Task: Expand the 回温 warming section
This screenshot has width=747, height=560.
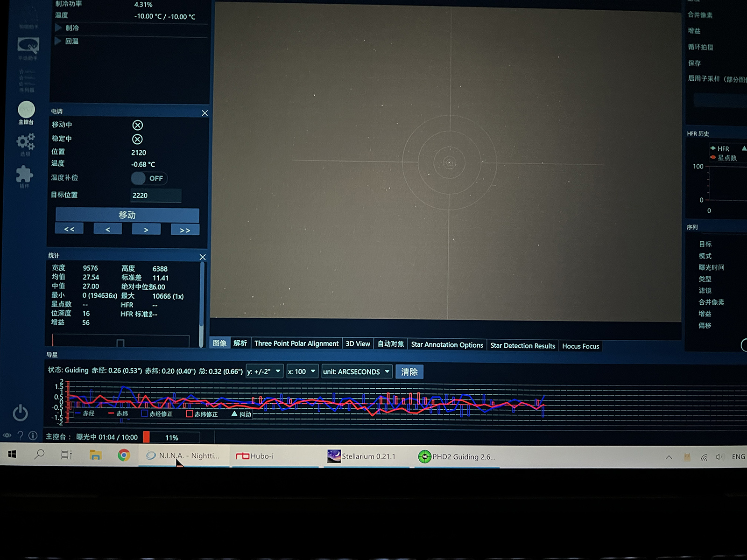Action: [x=67, y=41]
